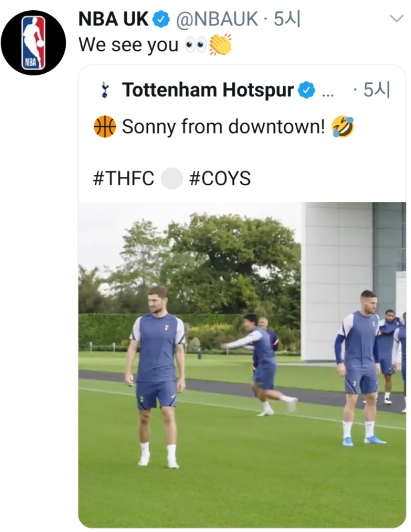411x532 pixels.
Task: Open the @NBAUK handle
Action: coord(216,19)
